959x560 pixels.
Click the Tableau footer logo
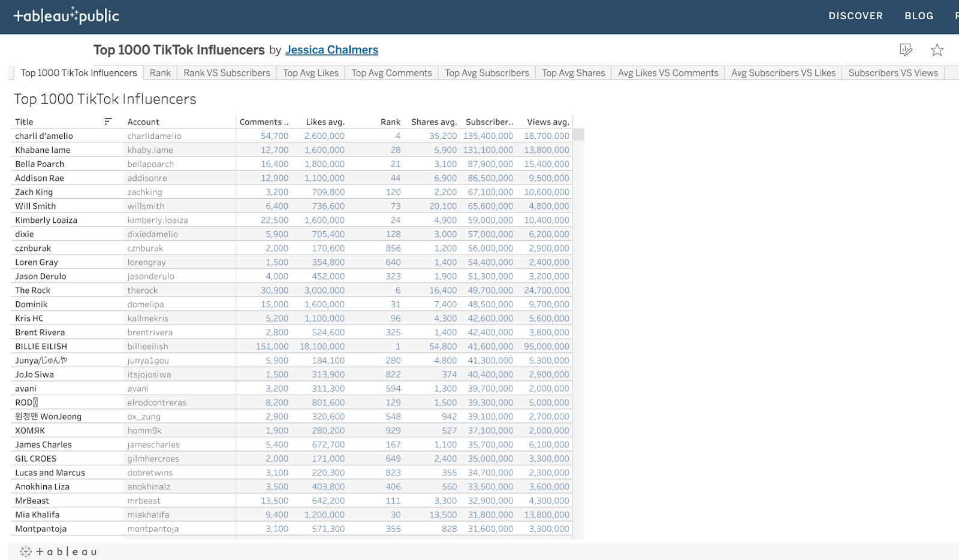pos(58,552)
